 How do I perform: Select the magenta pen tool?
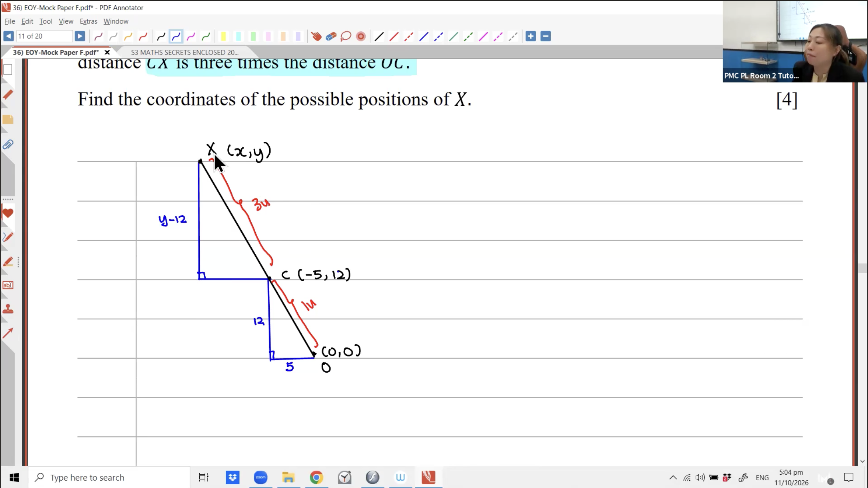[191, 36]
